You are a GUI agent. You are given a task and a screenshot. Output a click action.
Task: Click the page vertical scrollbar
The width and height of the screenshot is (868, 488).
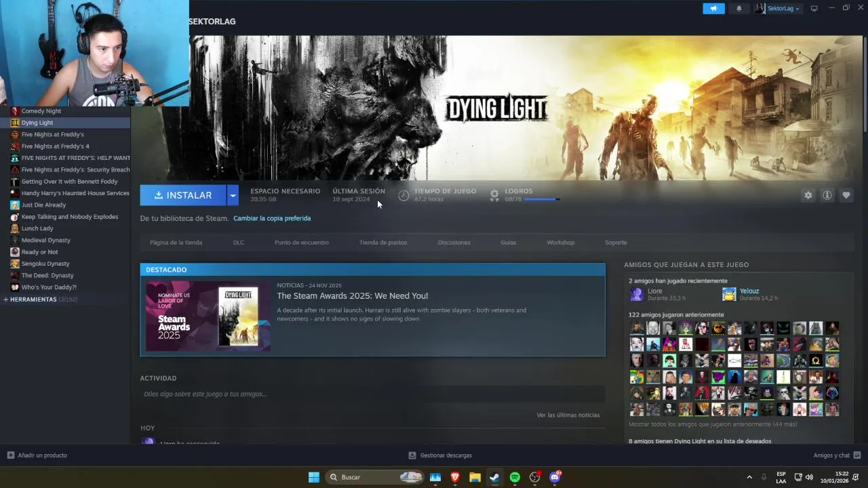coord(865,85)
